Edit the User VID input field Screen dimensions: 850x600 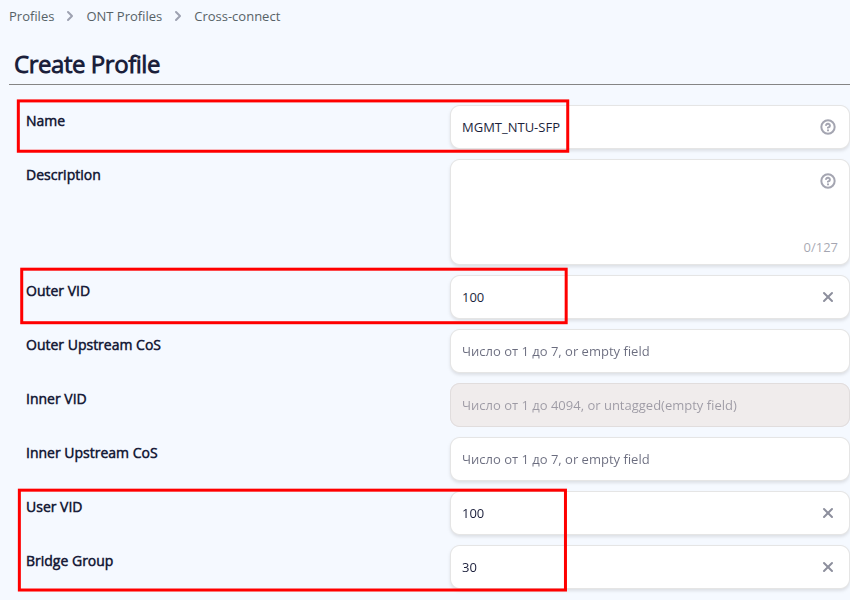(x=630, y=513)
